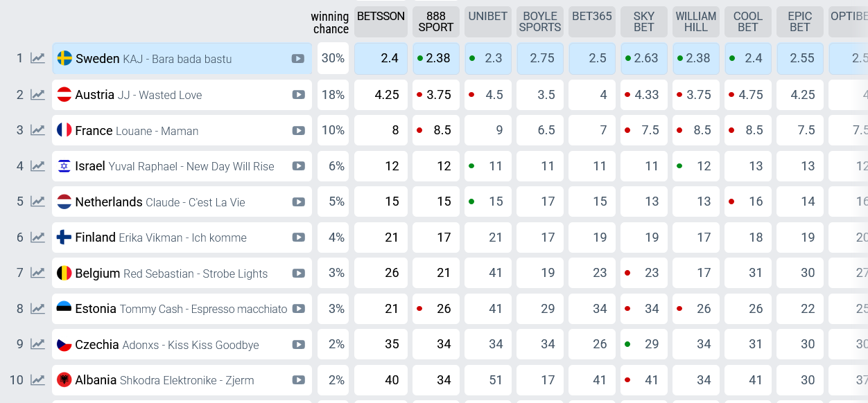Open the trend chart icon for Sweden
868x403 pixels.
[37, 58]
